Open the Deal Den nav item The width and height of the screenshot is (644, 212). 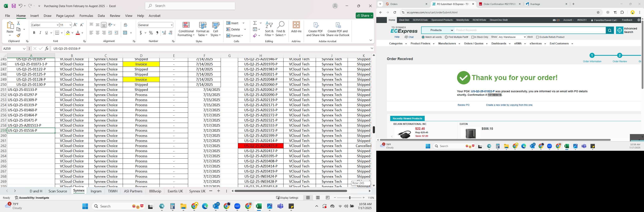(404, 20)
